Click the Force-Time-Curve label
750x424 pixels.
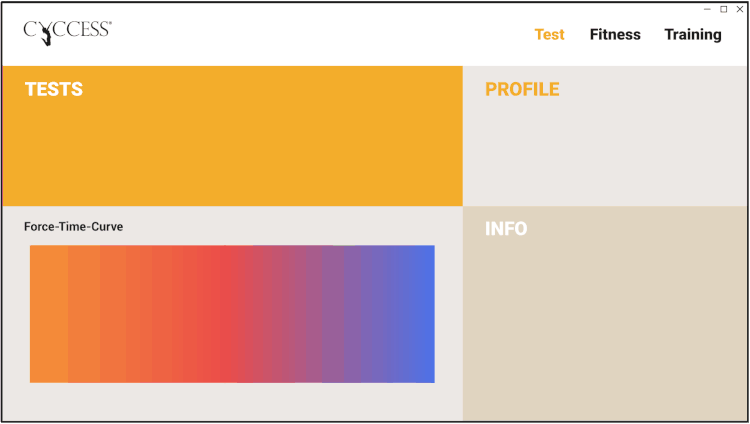[73, 226]
